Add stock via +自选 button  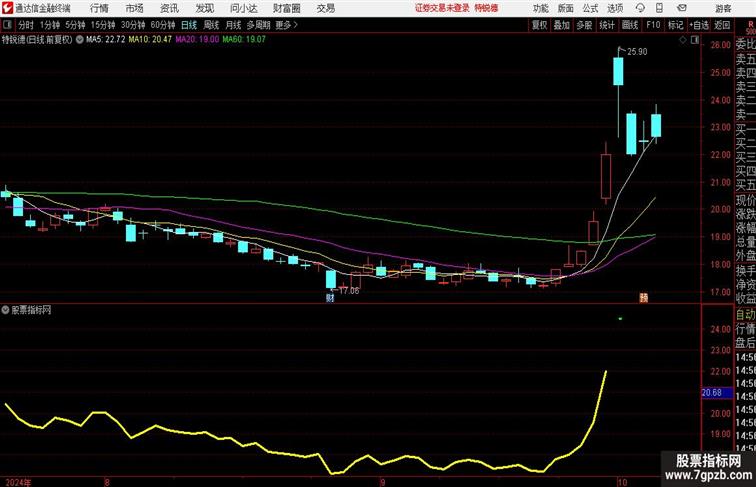pos(699,25)
